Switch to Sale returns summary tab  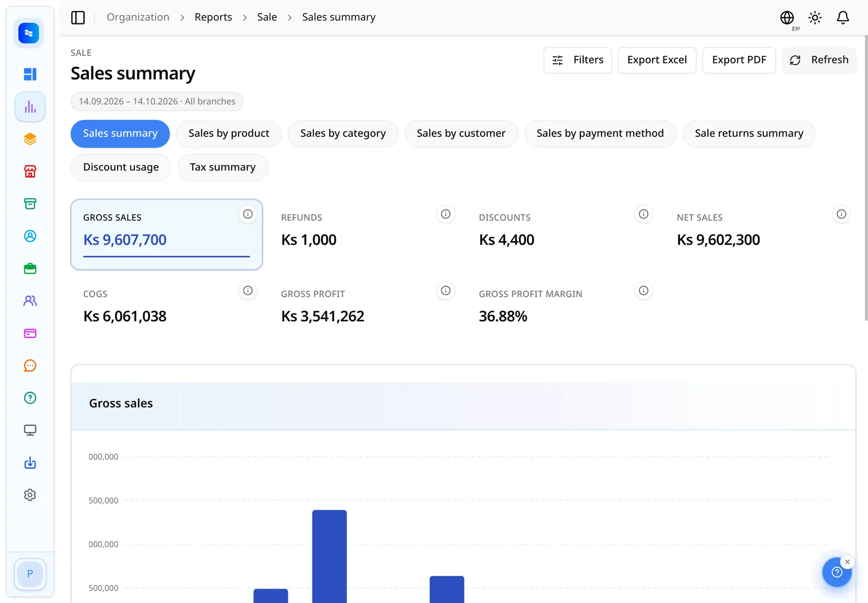(x=749, y=134)
